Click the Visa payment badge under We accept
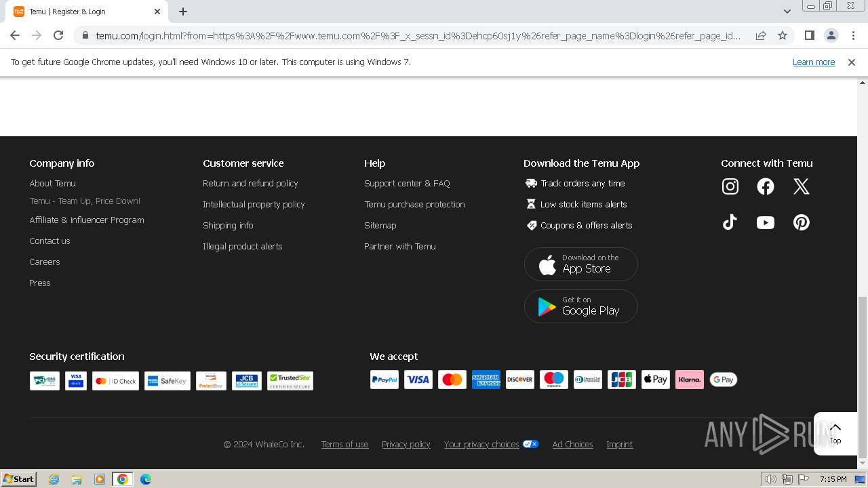 (418, 380)
